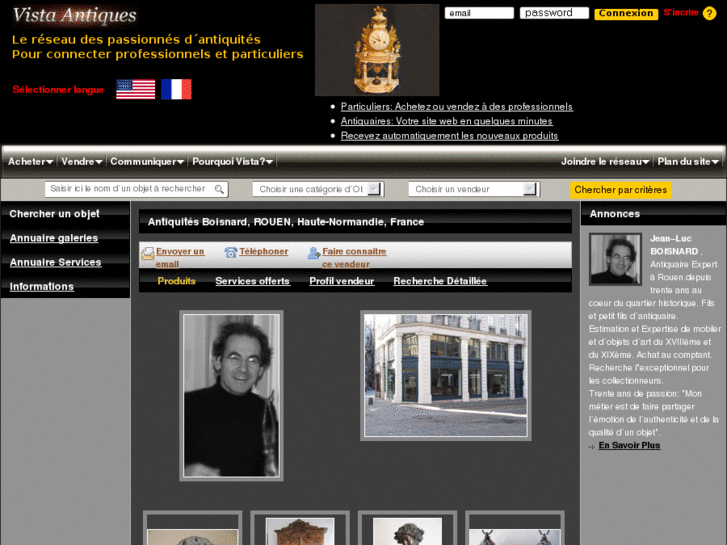Open Antiquaires: Votre site web link
The width and height of the screenshot is (727, 545).
[446, 121]
